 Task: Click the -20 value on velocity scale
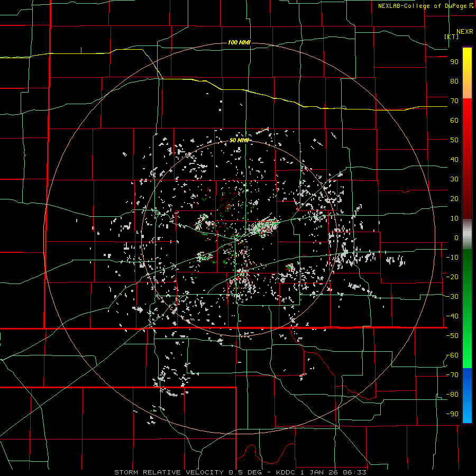(x=452, y=277)
